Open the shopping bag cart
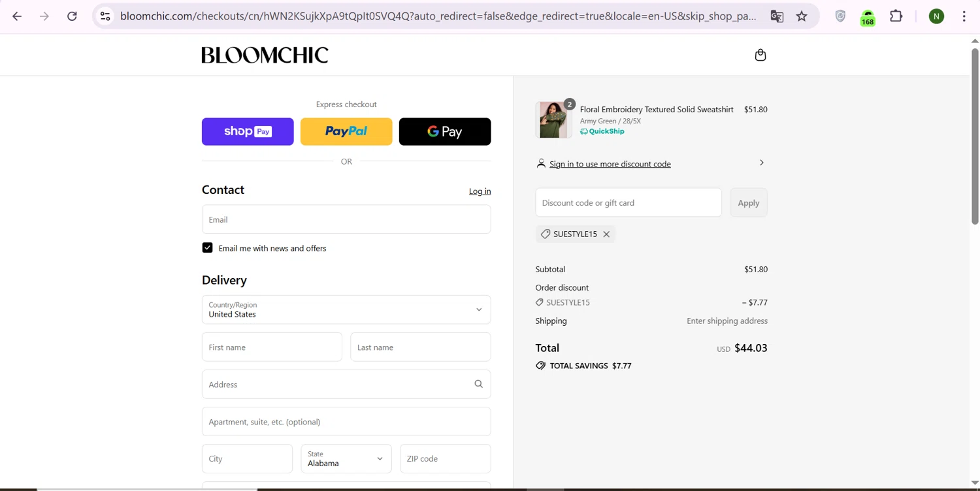The image size is (980, 491). click(760, 55)
